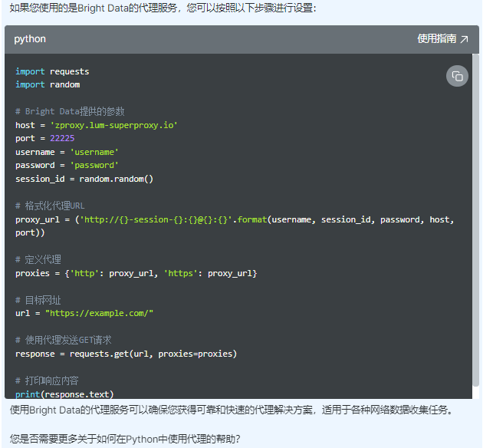Click the '# 格式化代理URL' comment
The width and height of the screenshot is (493, 448).
50,206
